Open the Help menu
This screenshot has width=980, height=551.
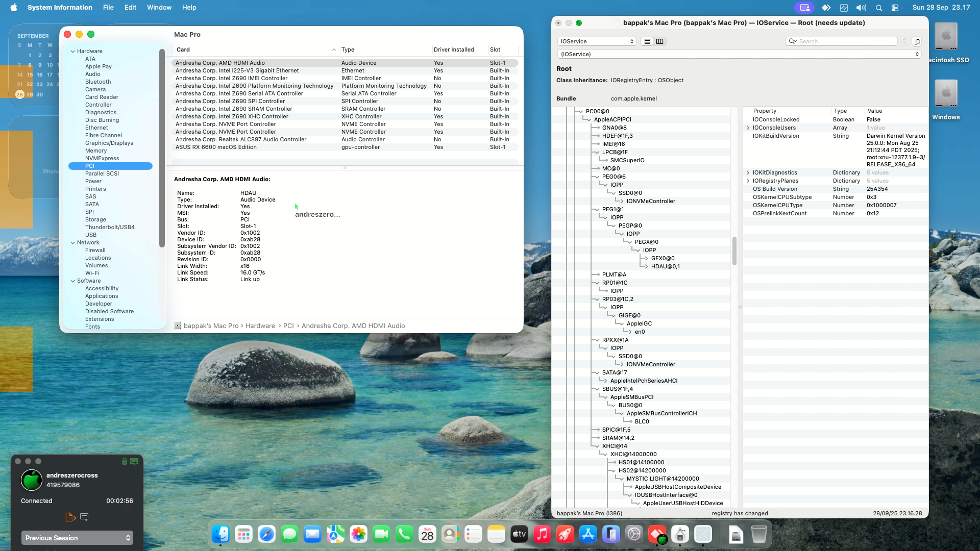tap(189, 8)
